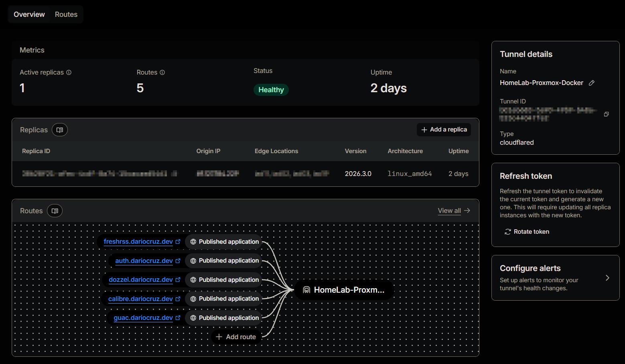Image resolution: width=625 pixels, height=364 pixels.
Task: Click external link icon beside guac.dariocruz.dev
Action: point(178,318)
